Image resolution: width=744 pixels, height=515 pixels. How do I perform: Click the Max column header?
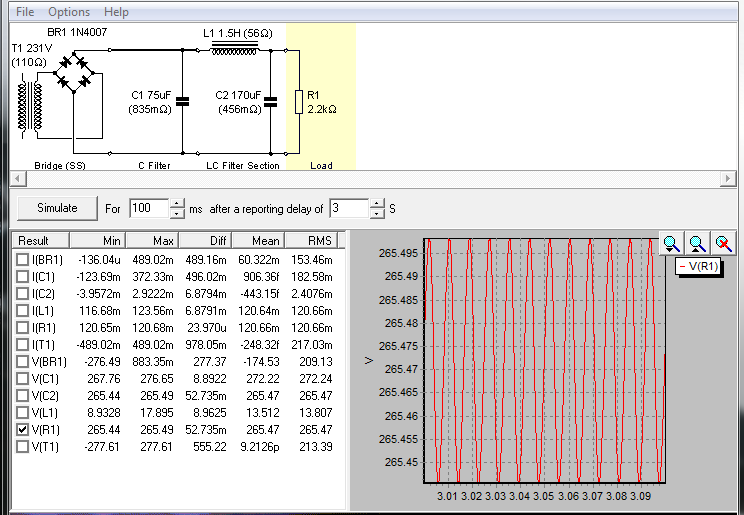click(x=153, y=241)
